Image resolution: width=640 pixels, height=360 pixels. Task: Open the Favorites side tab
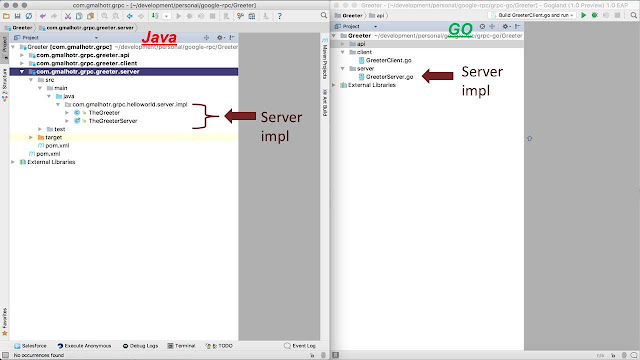click(4, 321)
